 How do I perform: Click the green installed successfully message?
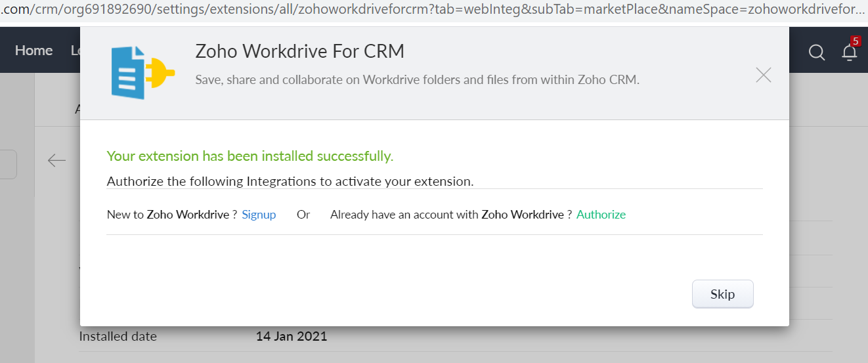coord(250,156)
